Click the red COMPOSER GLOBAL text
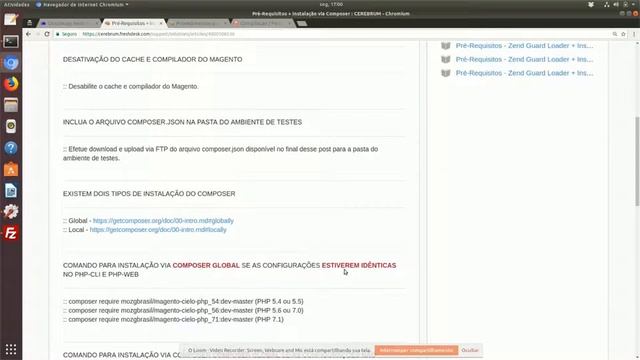Image resolution: width=640 pixels, height=360 pixels. click(x=206, y=265)
